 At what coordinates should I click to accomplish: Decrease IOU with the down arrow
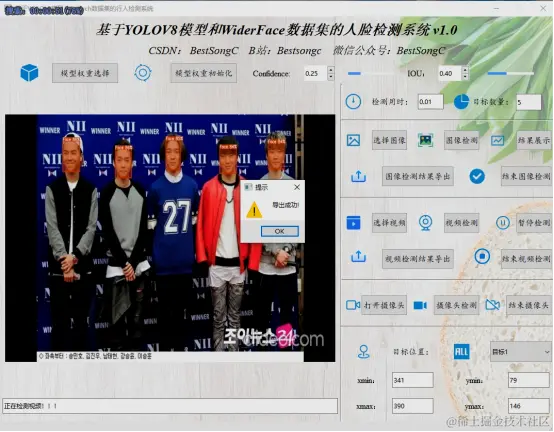tap(465, 77)
